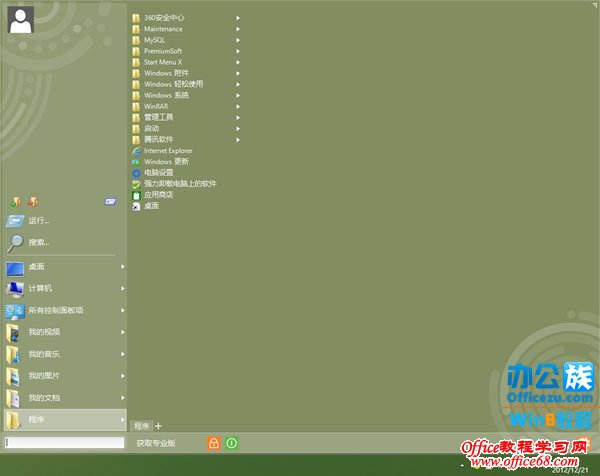The width and height of the screenshot is (600, 476).
Task: Click the Internet Explorer icon
Action: click(136, 151)
